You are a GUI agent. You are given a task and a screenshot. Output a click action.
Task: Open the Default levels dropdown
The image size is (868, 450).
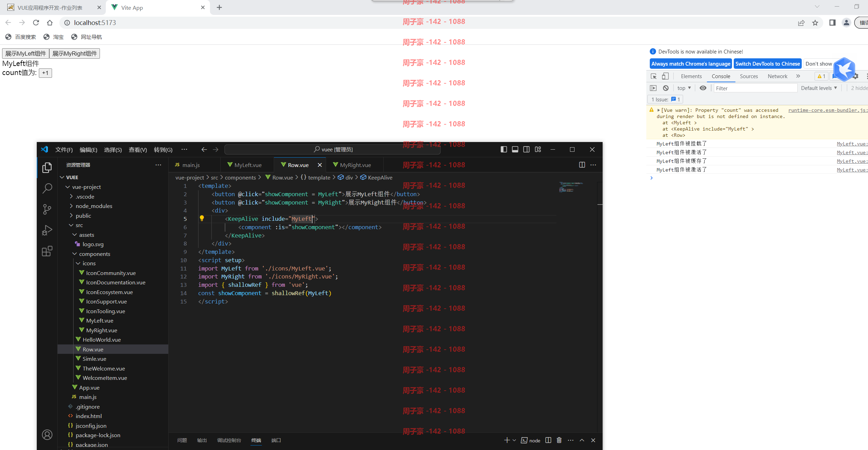(x=819, y=88)
